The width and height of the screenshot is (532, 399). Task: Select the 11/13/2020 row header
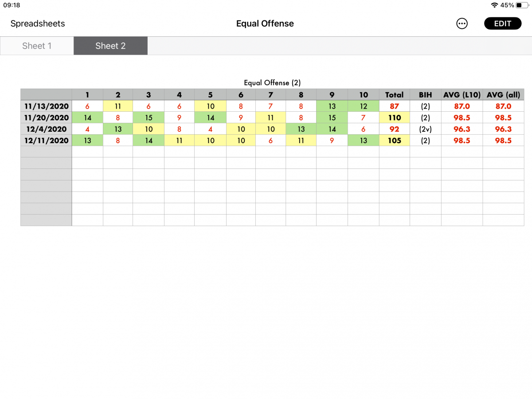point(46,106)
